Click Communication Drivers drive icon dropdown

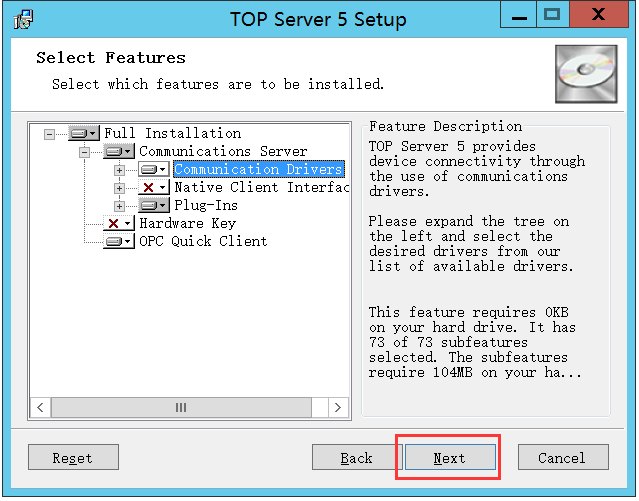[153, 169]
